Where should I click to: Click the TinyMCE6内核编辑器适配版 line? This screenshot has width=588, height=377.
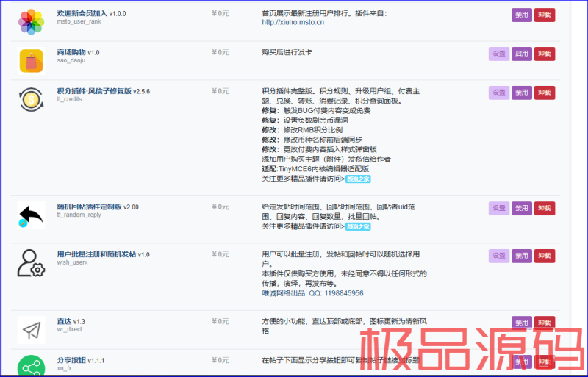[x=323, y=169]
